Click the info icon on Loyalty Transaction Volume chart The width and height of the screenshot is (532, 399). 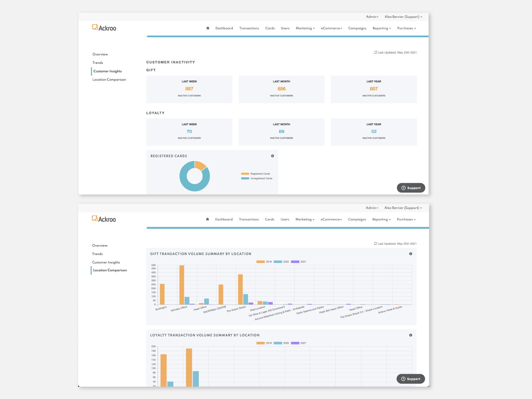point(411,335)
